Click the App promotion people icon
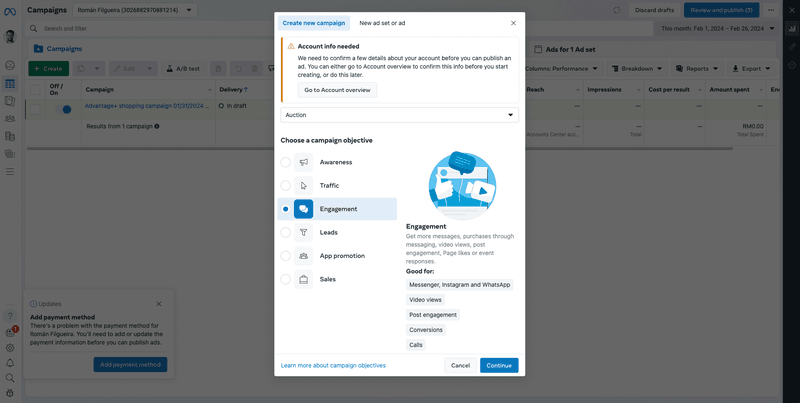This screenshot has width=800, height=403. pyautogui.click(x=304, y=256)
